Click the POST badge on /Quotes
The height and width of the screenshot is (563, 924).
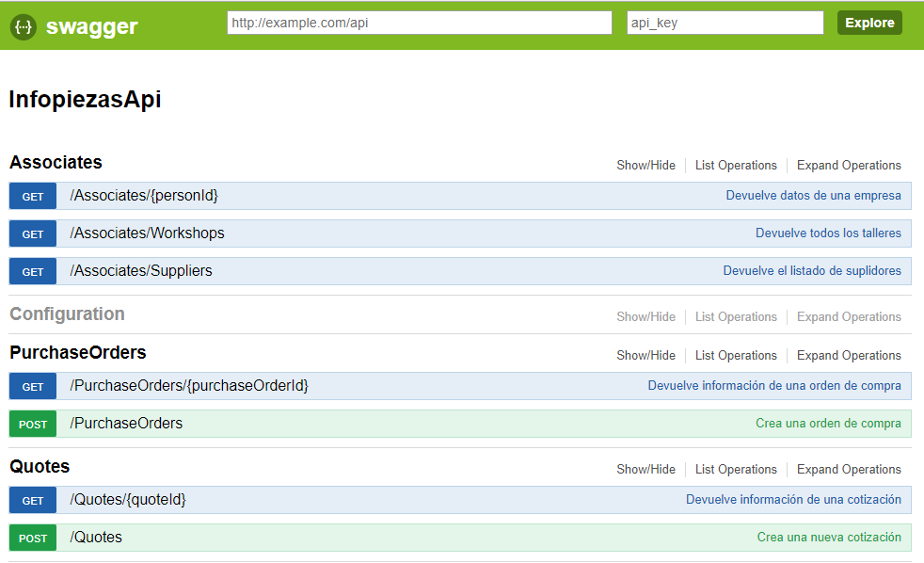32,538
